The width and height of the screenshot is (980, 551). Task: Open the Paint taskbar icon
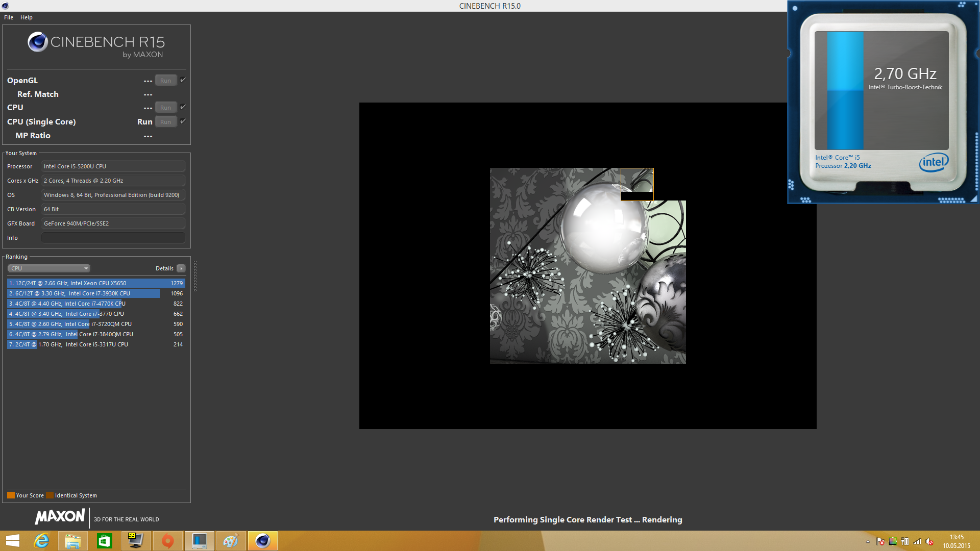(231, 541)
